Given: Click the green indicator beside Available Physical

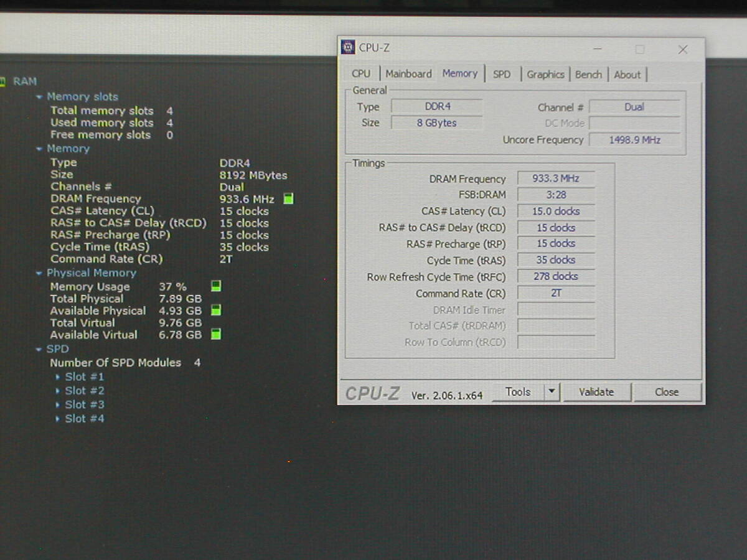Looking at the screenshot, I should 216,310.
